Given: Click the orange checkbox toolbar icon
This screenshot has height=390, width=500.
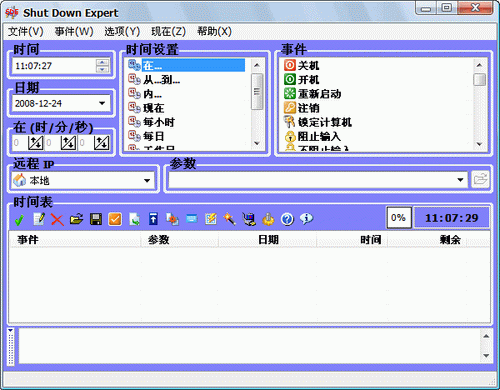Looking at the screenshot, I should click(x=115, y=219).
